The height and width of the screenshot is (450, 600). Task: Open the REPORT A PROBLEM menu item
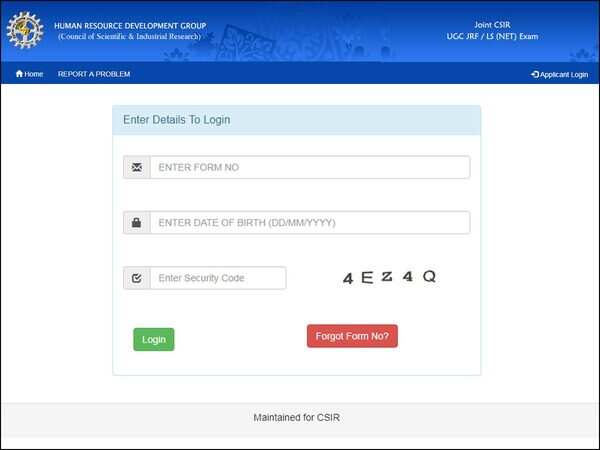(94, 74)
